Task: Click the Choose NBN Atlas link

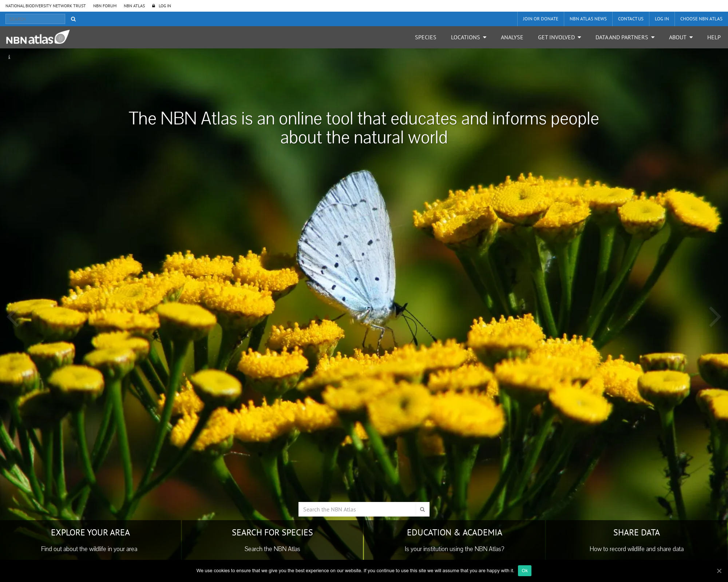Action: click(701, 19)
